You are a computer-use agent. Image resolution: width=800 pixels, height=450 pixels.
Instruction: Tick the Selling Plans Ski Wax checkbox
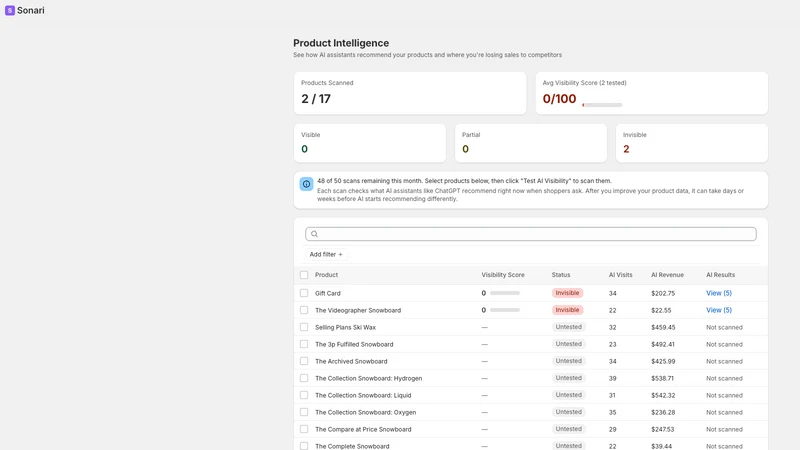click(304, 327)
